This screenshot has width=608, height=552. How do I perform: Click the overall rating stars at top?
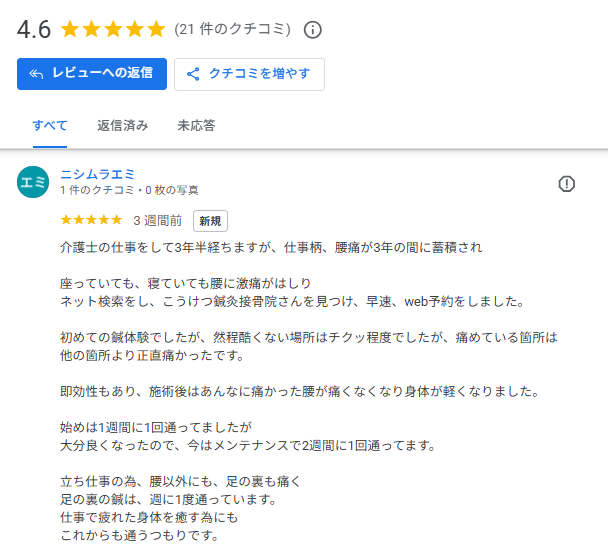tap(113, 29)
